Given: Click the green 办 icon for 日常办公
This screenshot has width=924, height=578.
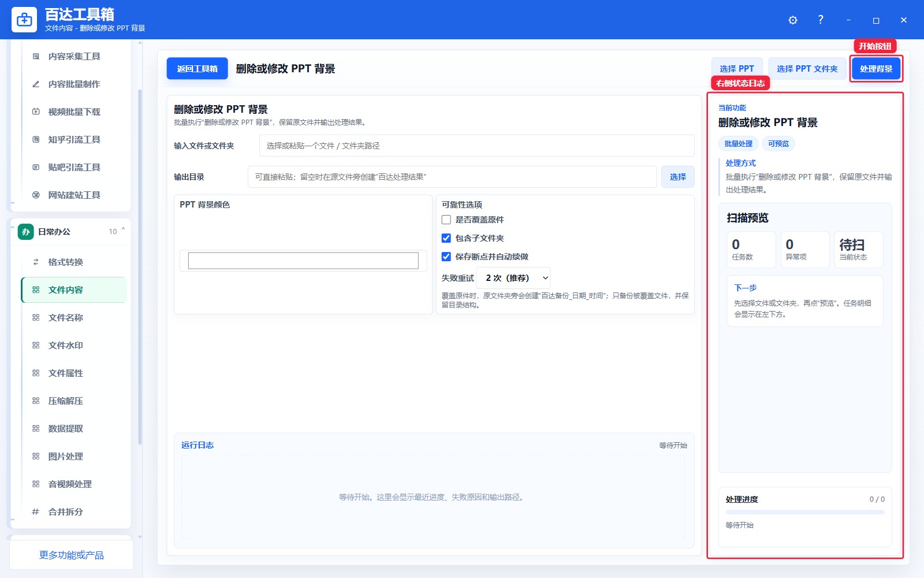Looking at the screenshot, I should pyautogui.click(x=25, y=232).
